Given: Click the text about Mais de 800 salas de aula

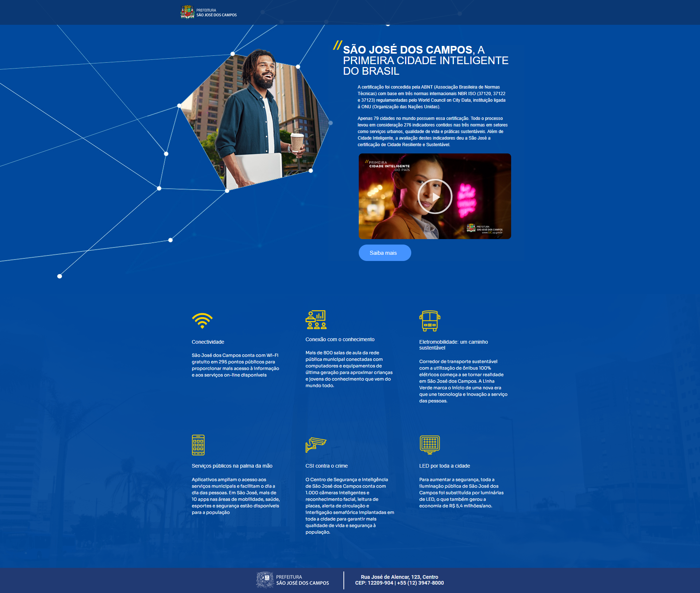Looking at the screenshot, I should (349, 369).
